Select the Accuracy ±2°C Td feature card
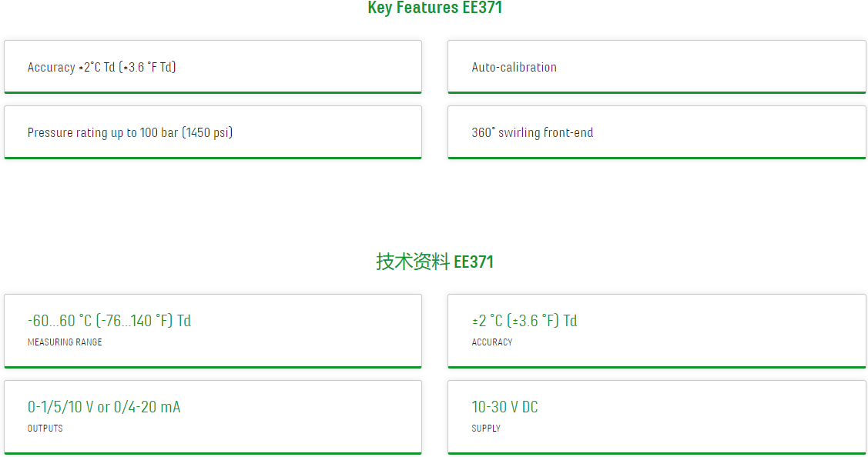This screenshot has width=868, height=457. click(213, 67)
